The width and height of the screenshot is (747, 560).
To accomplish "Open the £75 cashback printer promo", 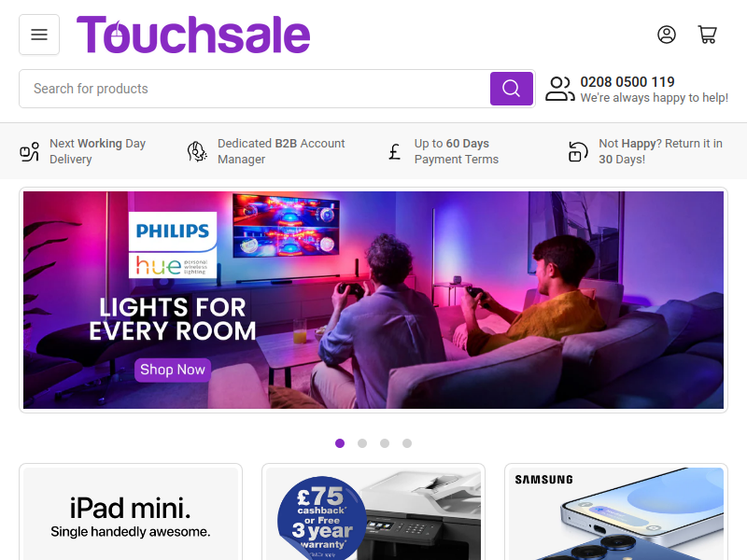I will (373, 513).
